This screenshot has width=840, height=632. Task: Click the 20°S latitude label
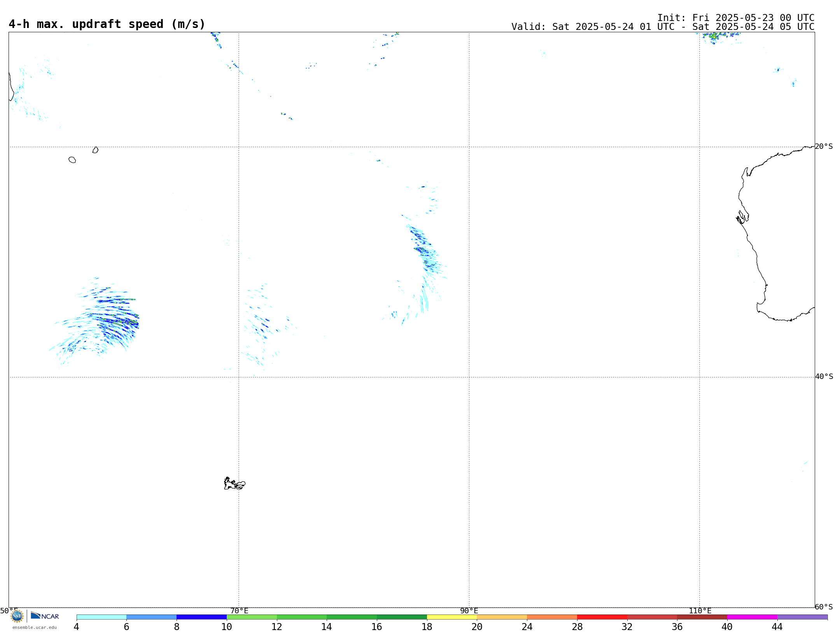click(x=824, y=146)
